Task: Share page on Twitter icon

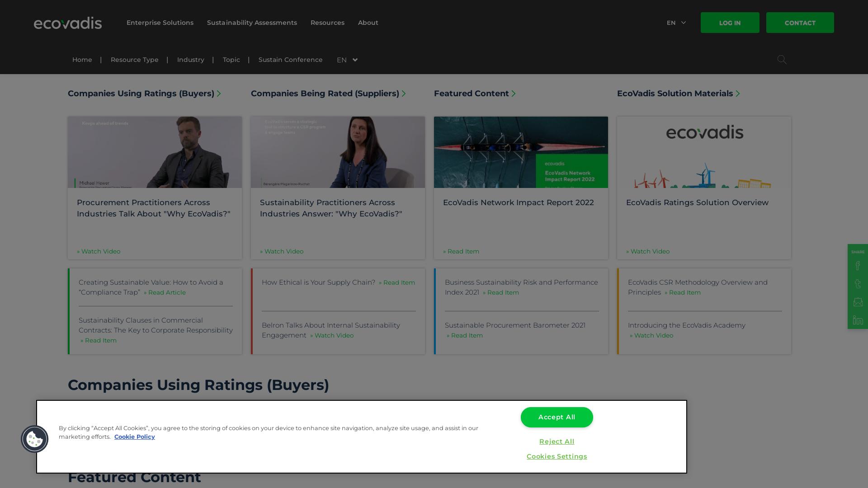Action: 858,284
